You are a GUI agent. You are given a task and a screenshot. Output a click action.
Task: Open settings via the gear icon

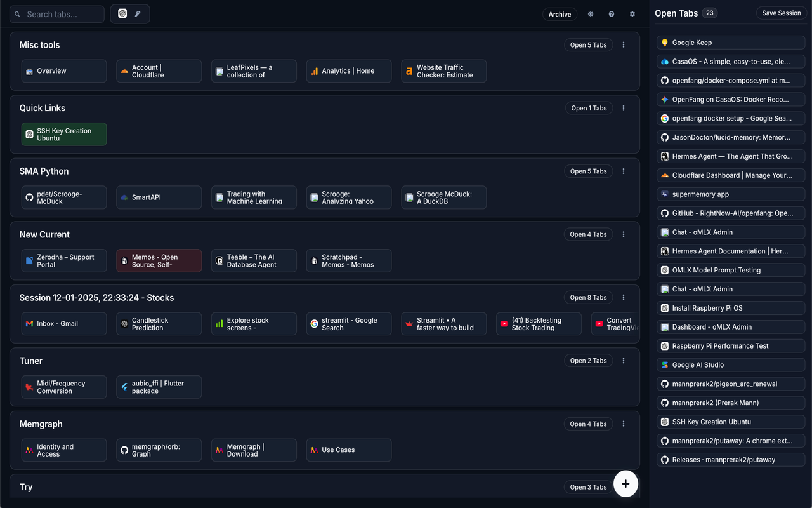pyautogui.click(x=632, y=14)
